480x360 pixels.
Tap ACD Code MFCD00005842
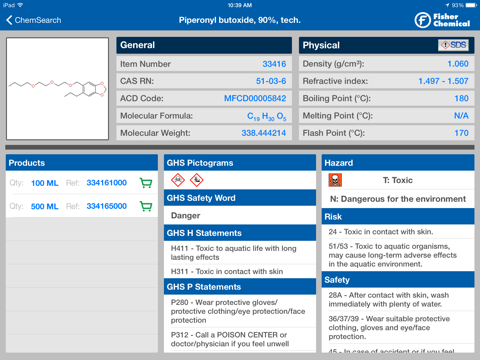point(255,98)
